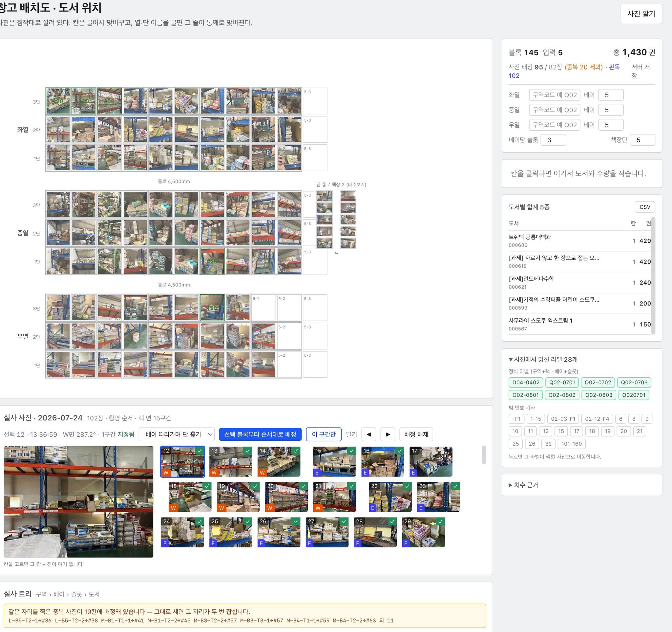
Task: Toggle the green check on photo 22
Action: click(408, 486)
